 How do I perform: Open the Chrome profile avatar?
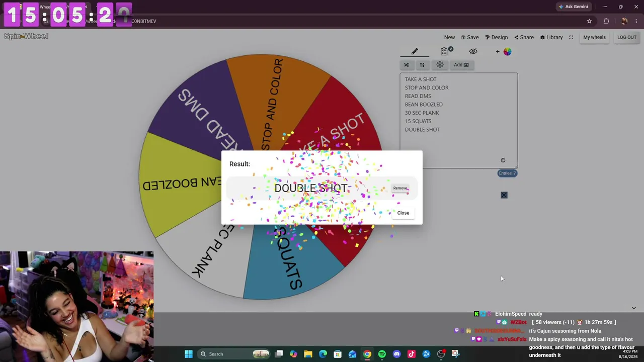[624, 21]
